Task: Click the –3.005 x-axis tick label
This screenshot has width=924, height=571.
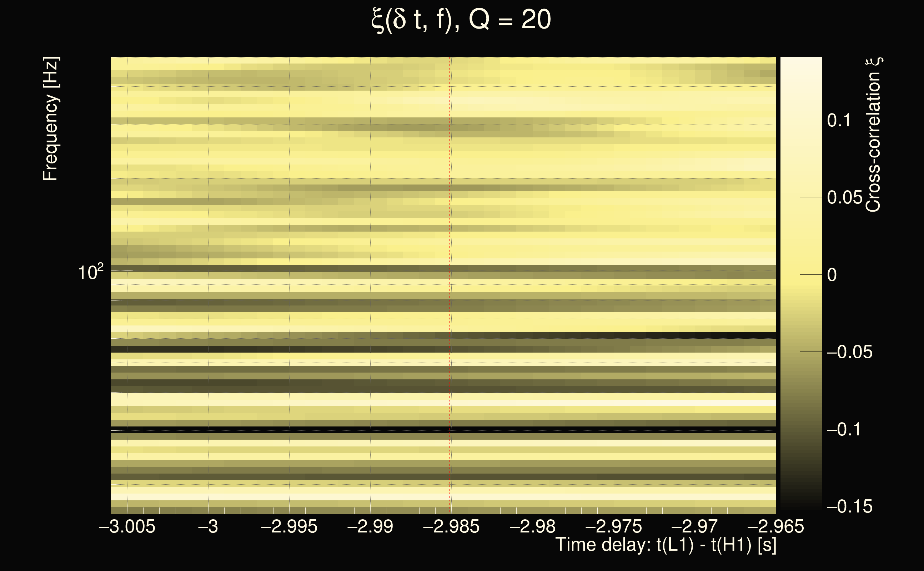Action: coord(127,526)
